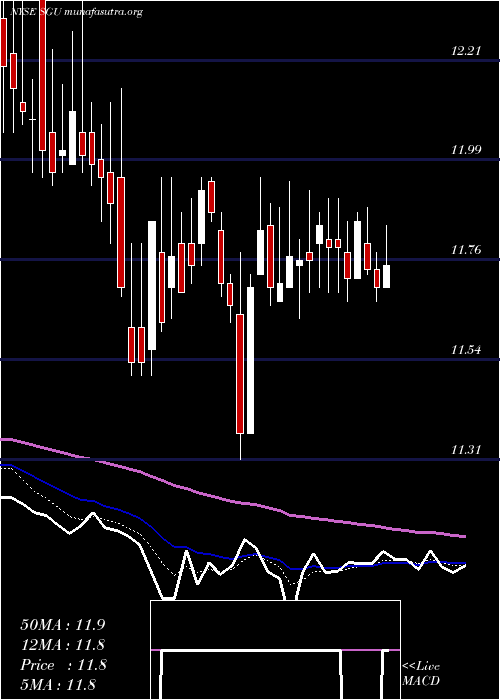Click the 5MA : 11.8 legend entry

pyautogui.click(x=58, y=685)
